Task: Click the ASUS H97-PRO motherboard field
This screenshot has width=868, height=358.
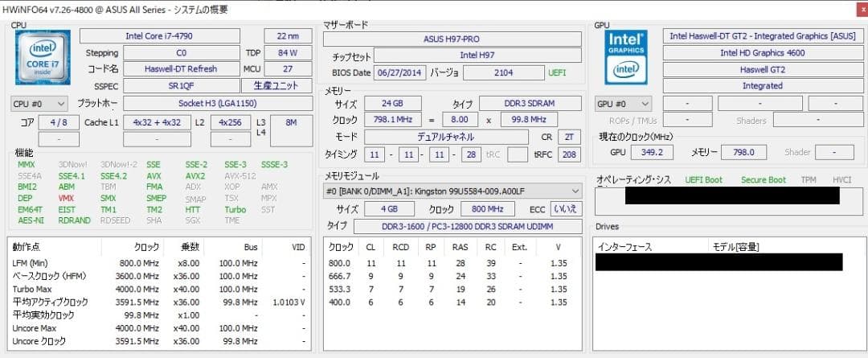Action: tap(452, 39)
